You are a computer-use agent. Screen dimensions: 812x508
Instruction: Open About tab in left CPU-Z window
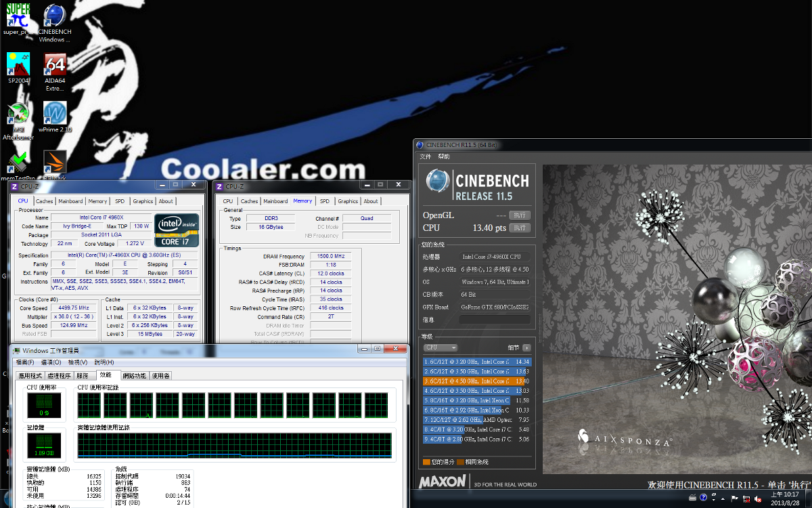166,201
